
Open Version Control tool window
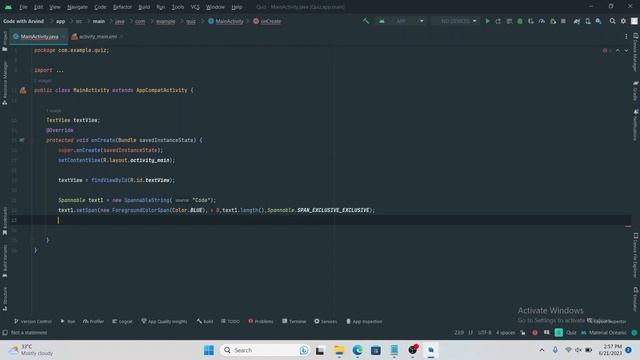click(x=33, y=322)
